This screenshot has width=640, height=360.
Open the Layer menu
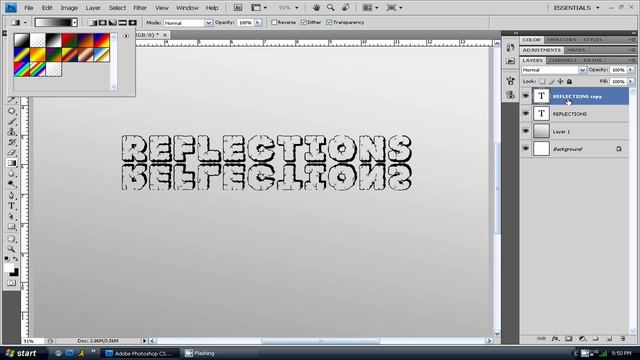93,8
